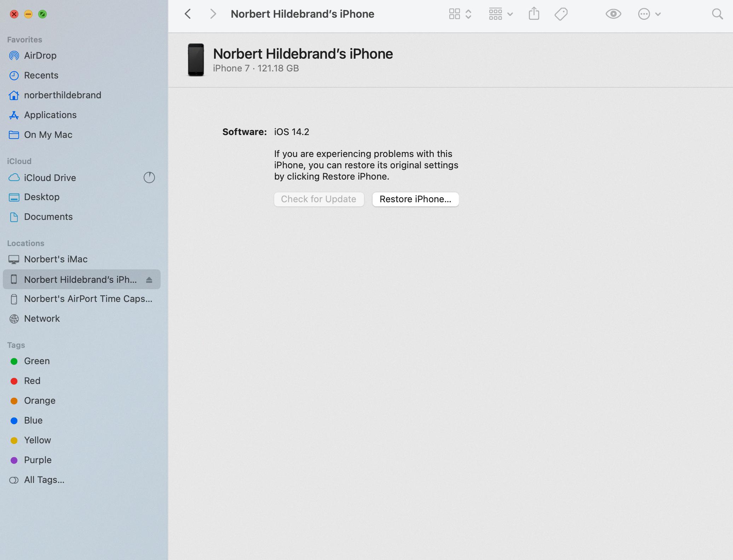
Task: Open Desktop in the sidebar
Action: 42,197
